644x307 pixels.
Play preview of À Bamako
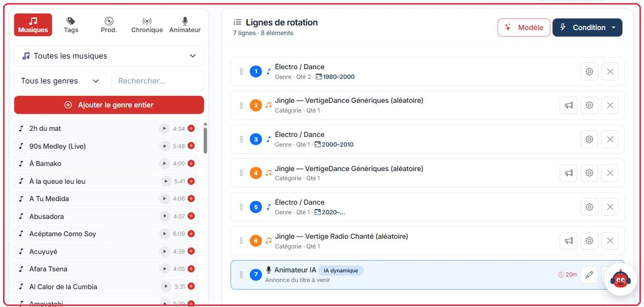point(164,163)
